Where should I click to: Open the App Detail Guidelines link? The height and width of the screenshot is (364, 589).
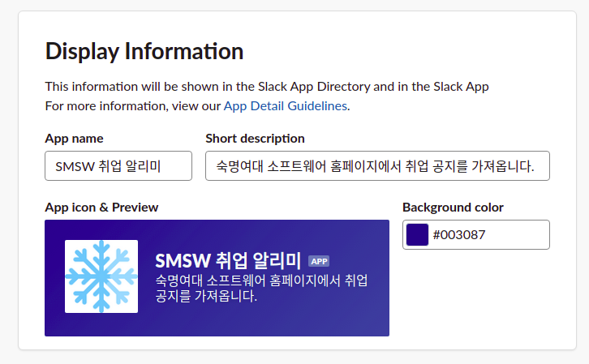point(285,106)
